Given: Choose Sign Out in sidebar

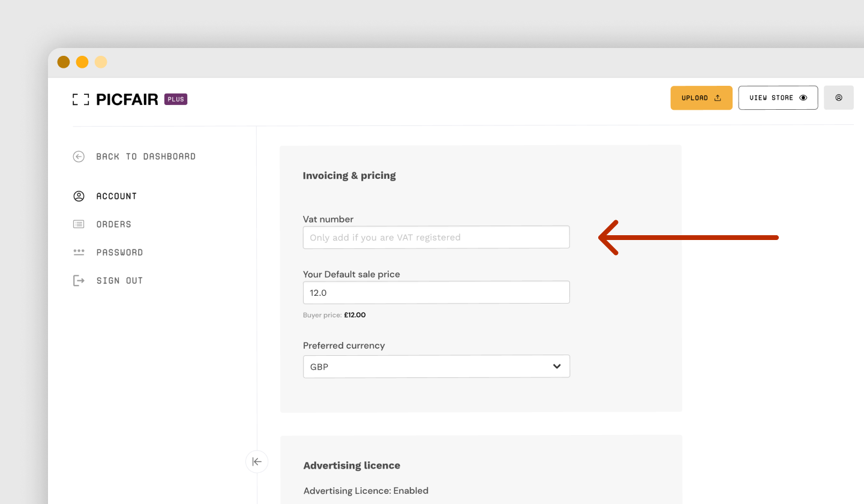Looking at the screenshot, I should pos(108,281).
